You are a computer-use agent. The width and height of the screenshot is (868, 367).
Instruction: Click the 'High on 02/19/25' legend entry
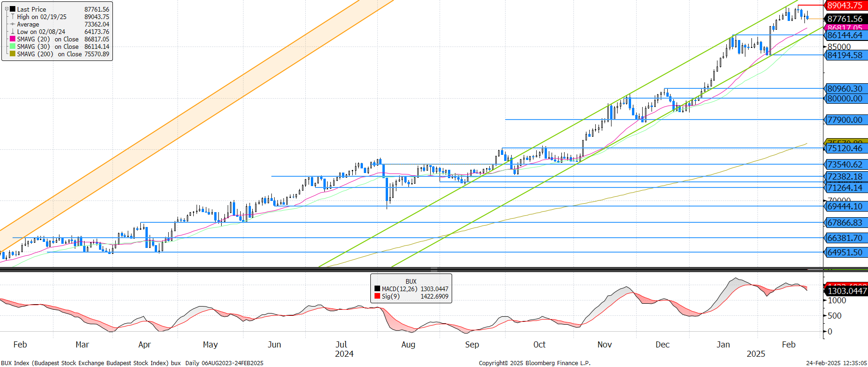coord(42,17)
